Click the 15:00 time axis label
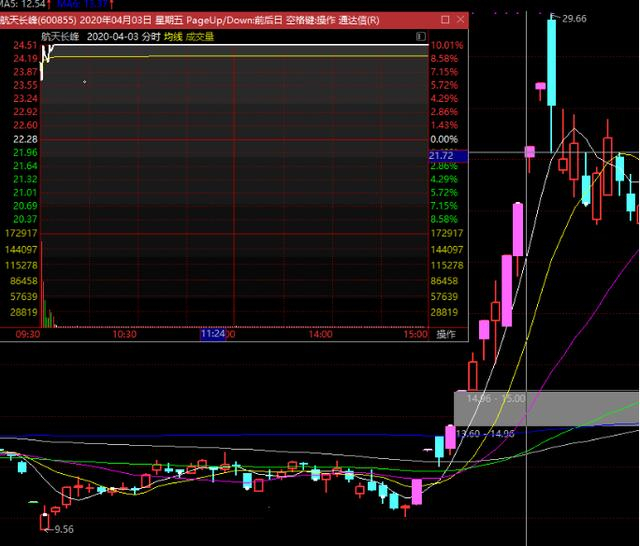Viewport: 640px width, 546px height. click(x=416, y=334)
